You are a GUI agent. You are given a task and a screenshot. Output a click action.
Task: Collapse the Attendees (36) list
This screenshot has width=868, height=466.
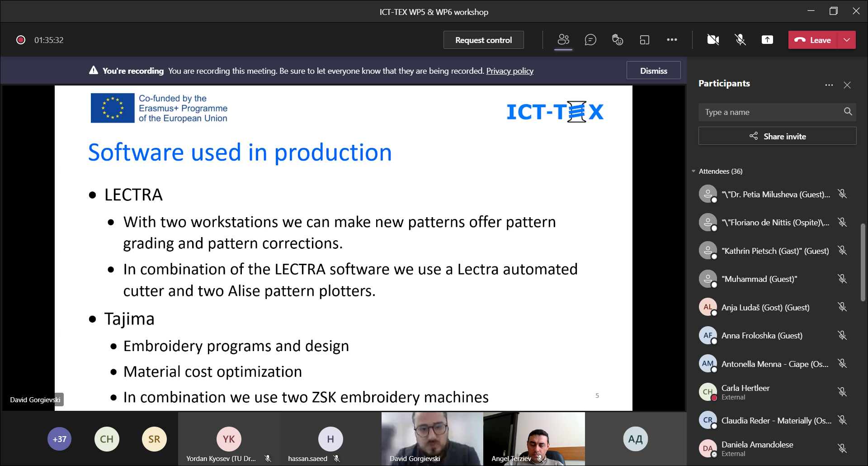pos(693,171)
